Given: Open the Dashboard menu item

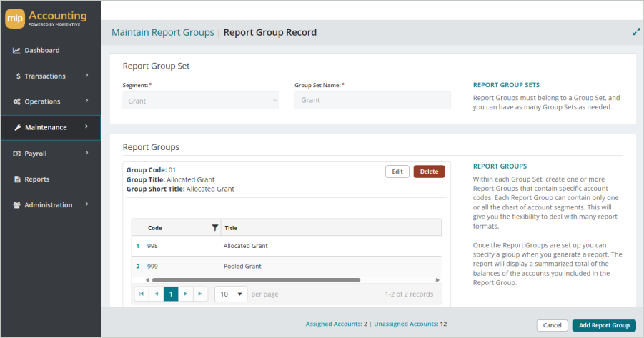Looking at the screenshot, I should point(51,51).
